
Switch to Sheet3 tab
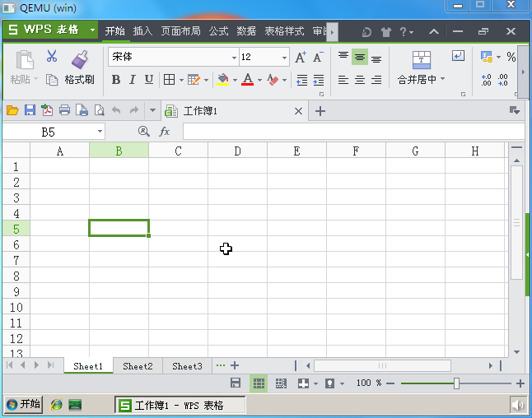(187, 366)
